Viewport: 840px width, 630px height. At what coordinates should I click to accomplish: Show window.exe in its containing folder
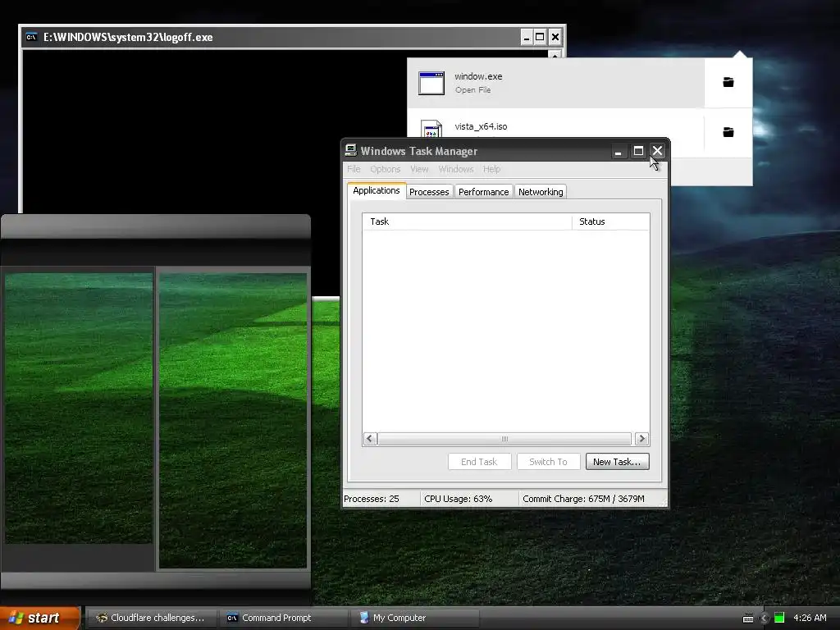pyautogui.click(x=728, y=82)
